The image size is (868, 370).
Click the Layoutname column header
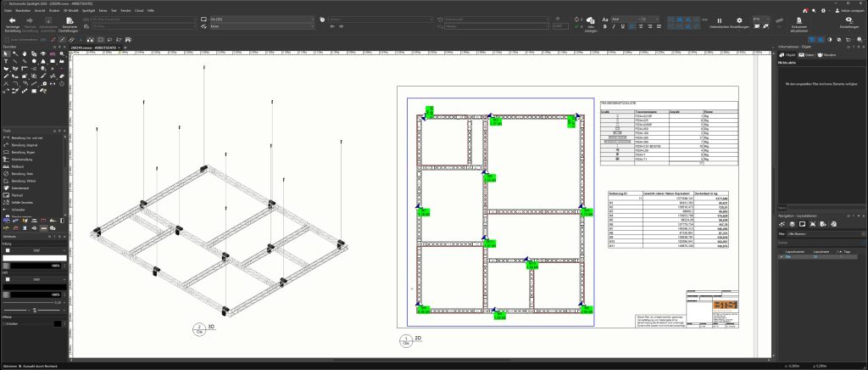coord(821,251)
